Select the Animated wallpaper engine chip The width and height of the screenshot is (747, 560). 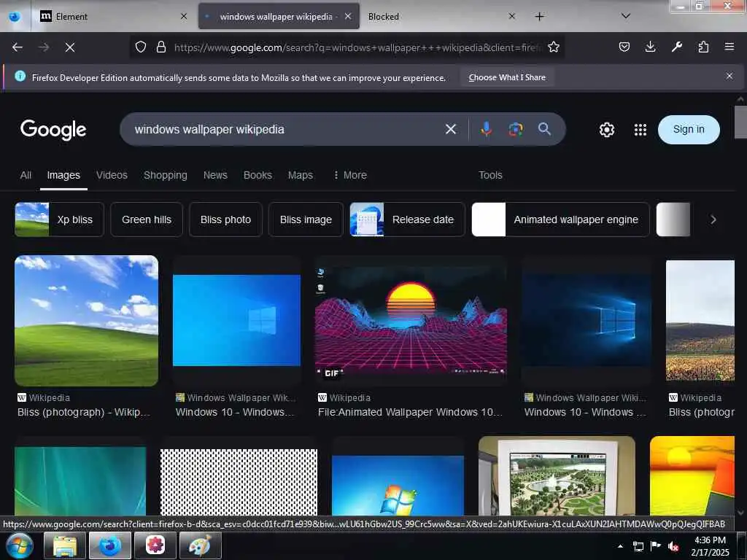coord(560,219)
